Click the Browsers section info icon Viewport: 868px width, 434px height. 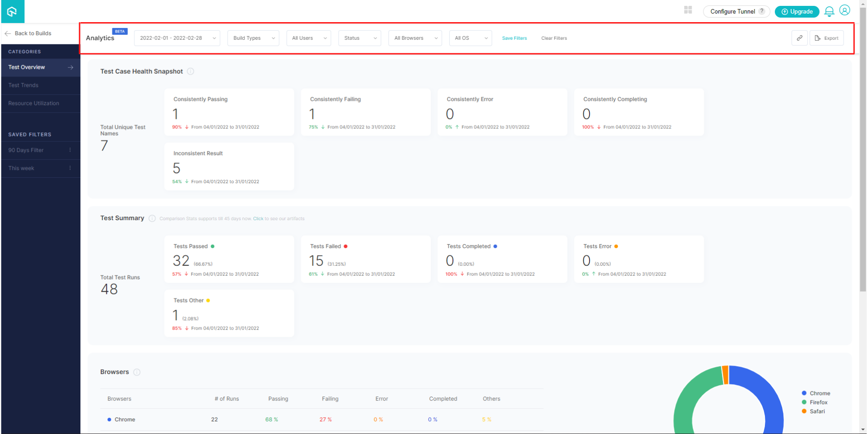point(138,372)
